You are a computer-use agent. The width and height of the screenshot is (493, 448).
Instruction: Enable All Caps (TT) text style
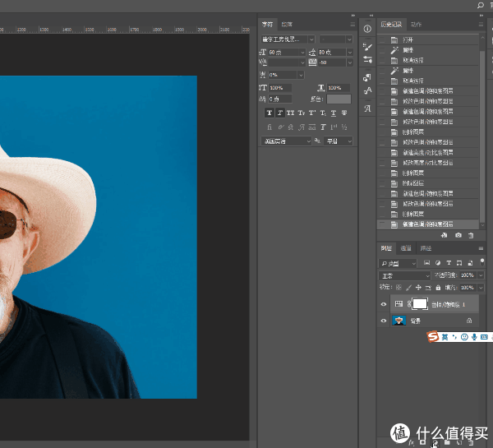[291, 113]
